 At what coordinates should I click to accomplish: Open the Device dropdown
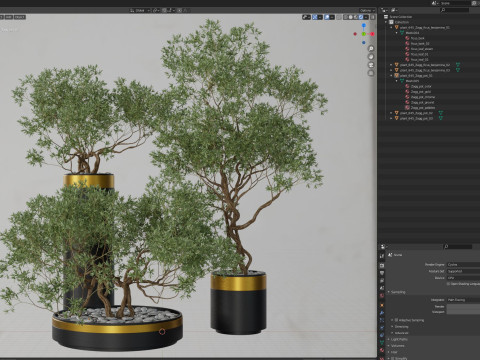(463, 278)
